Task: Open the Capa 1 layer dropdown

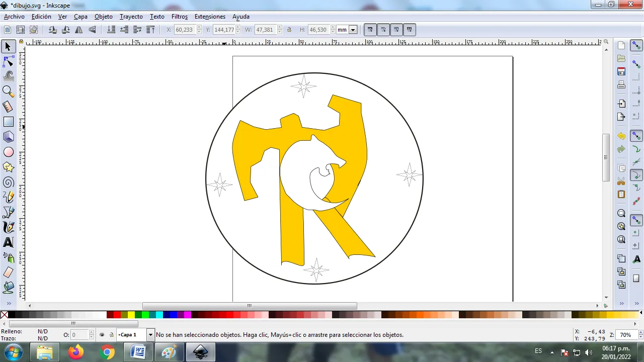Action: (x=150, y=335)
